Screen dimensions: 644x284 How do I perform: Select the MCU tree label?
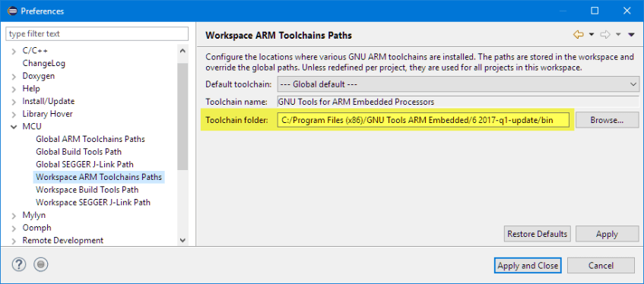point(32,127)
